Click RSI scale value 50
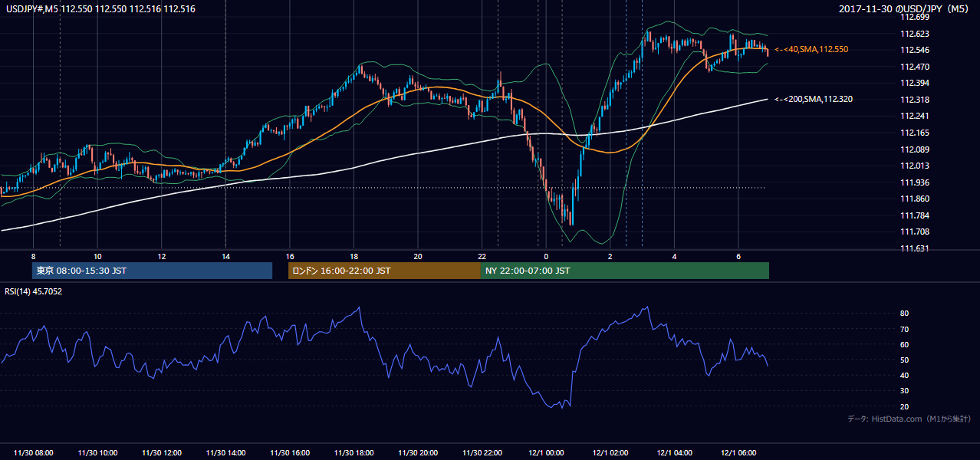980x460 pixels. pos(905,360)
